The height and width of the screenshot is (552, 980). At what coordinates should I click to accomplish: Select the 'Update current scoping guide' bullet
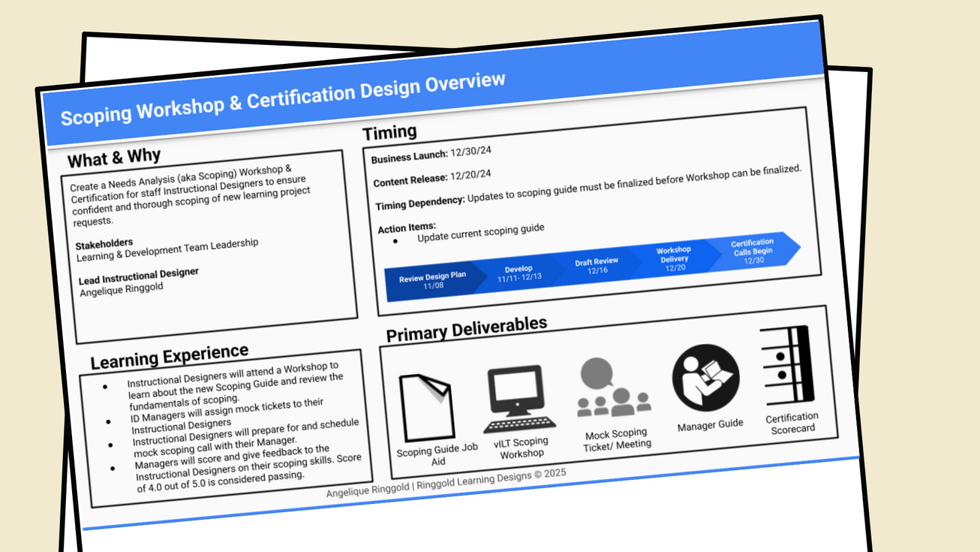(x=480, y=233)
